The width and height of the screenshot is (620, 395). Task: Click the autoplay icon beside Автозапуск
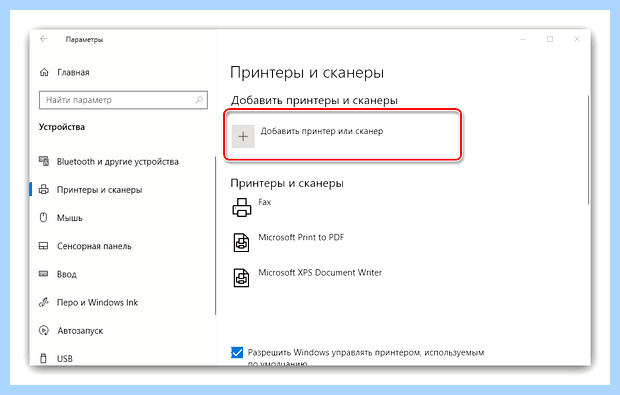click(x=44, y=330)
